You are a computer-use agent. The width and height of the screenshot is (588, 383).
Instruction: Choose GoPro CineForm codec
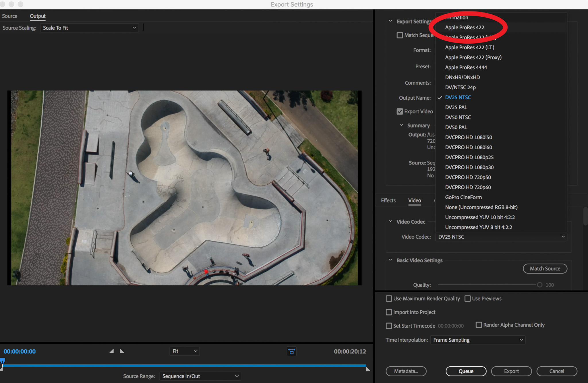[501, 197]
